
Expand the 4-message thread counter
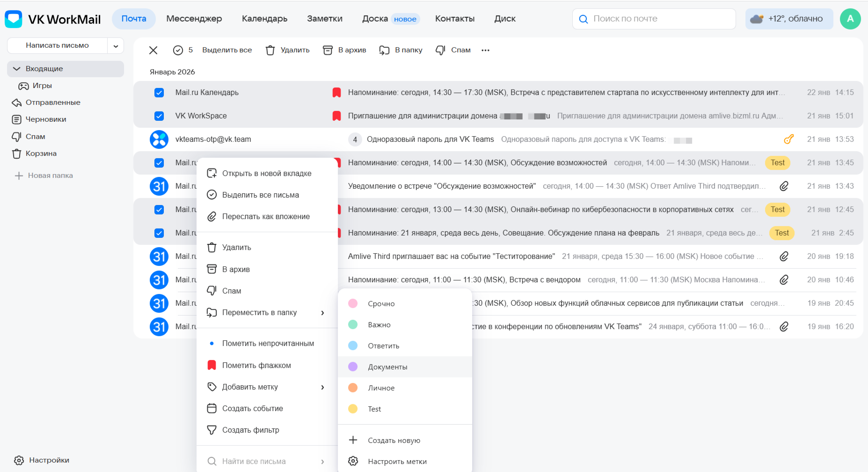(x=355, y=140)
